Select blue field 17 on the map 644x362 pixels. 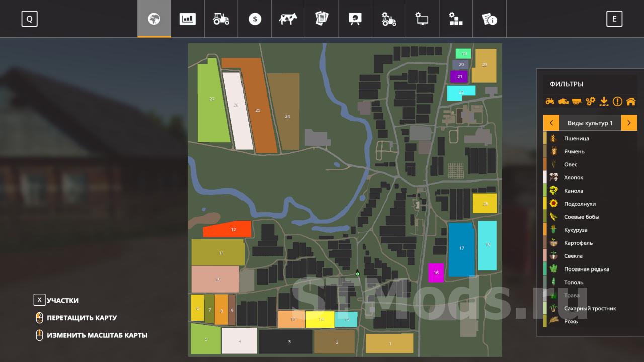[x=462, y=249]
